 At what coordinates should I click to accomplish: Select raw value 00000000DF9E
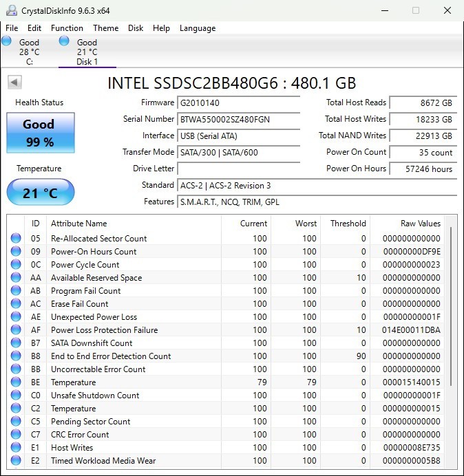point(412,252)
